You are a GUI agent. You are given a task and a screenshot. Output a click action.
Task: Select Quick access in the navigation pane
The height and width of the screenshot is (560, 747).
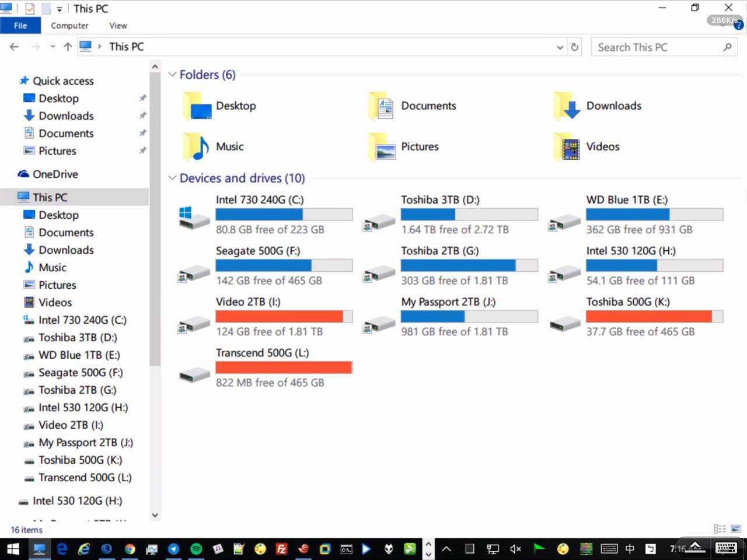pyautogui.click(x=63, y=80)
